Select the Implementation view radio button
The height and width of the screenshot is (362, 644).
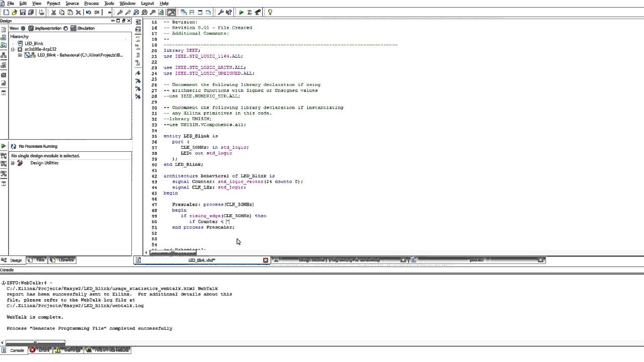click(x=31, y=28)
